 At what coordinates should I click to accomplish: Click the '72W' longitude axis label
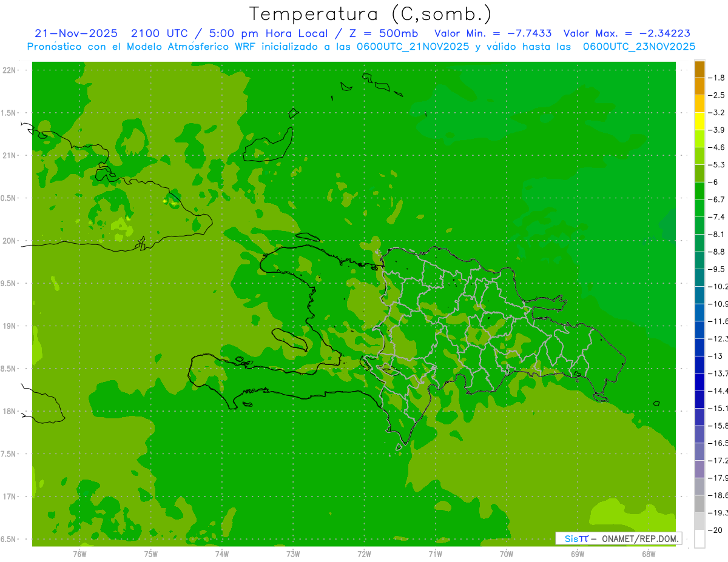click(x=364, y=554)
